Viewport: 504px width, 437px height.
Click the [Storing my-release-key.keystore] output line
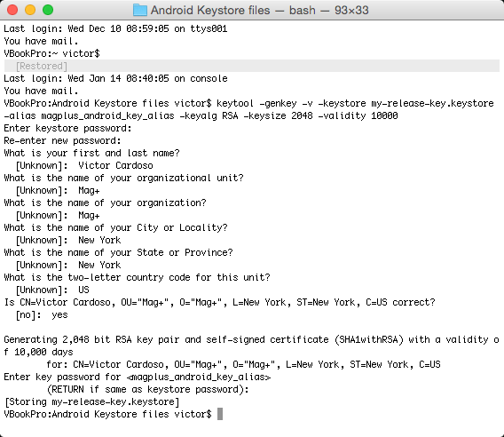coord(92,402)
